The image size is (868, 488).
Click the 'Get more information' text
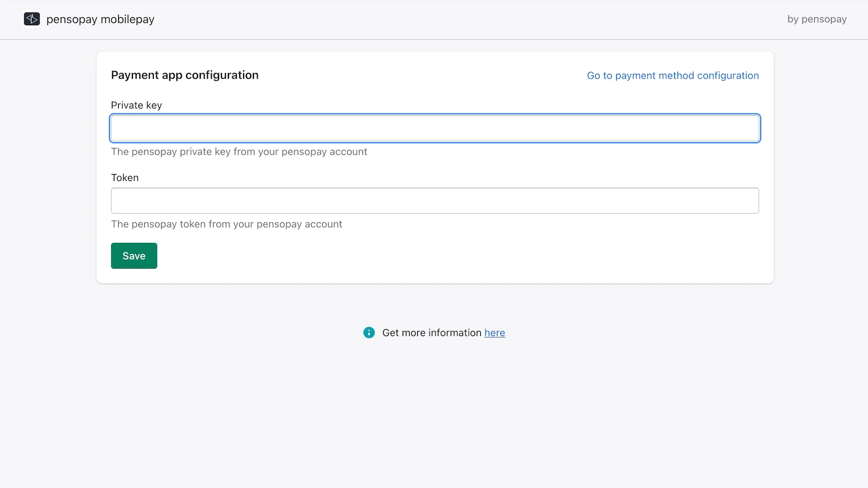(432, 333)
